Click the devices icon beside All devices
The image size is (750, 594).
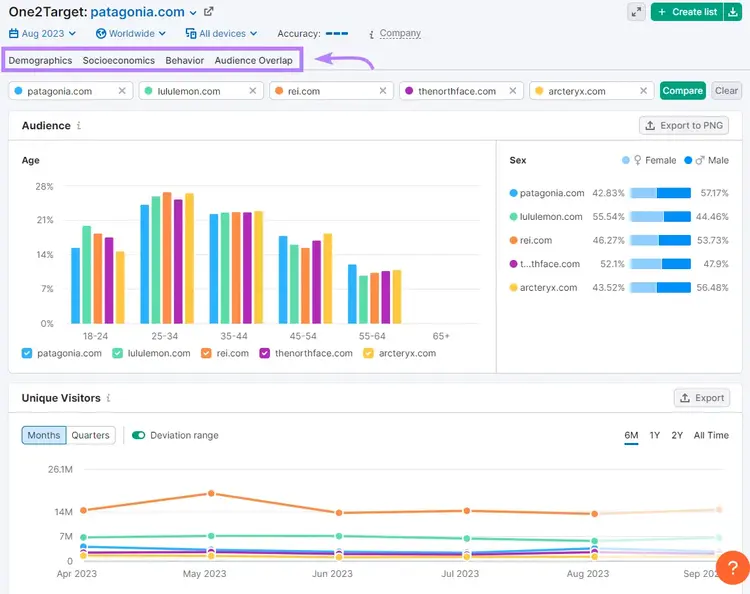point(191,33)
